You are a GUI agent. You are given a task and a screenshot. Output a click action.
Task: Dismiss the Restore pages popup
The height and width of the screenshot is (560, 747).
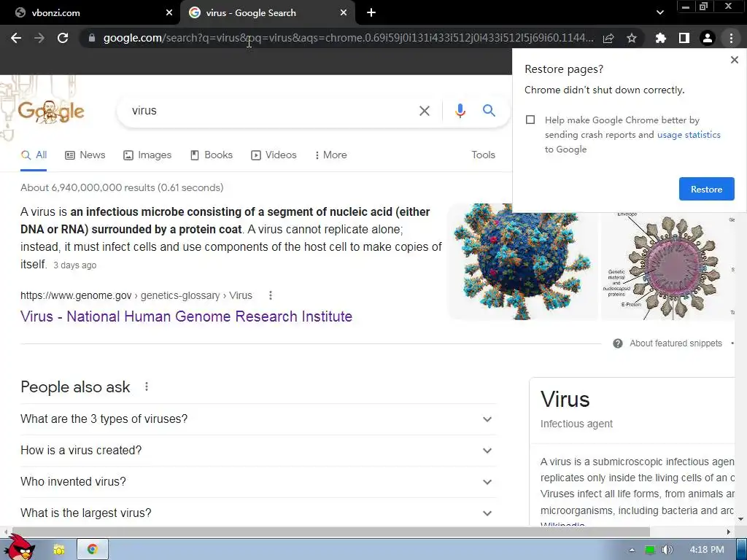734,60
